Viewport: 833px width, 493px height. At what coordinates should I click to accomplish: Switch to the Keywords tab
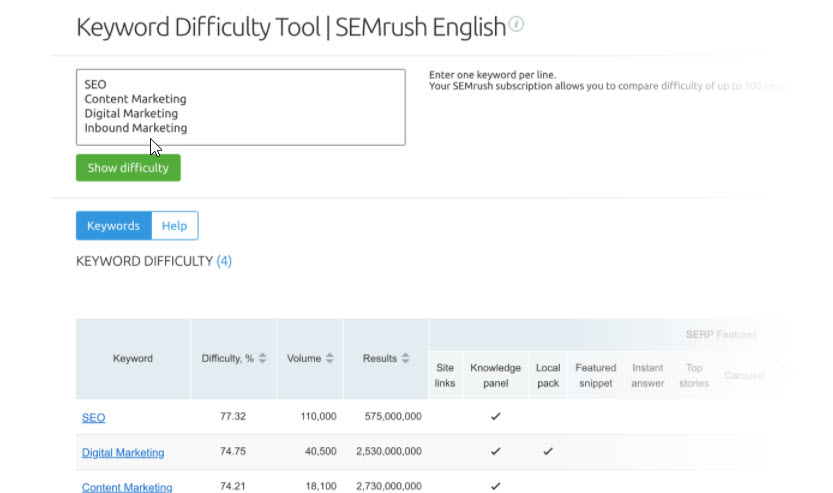pyautogui.click(x=114, y=226)
